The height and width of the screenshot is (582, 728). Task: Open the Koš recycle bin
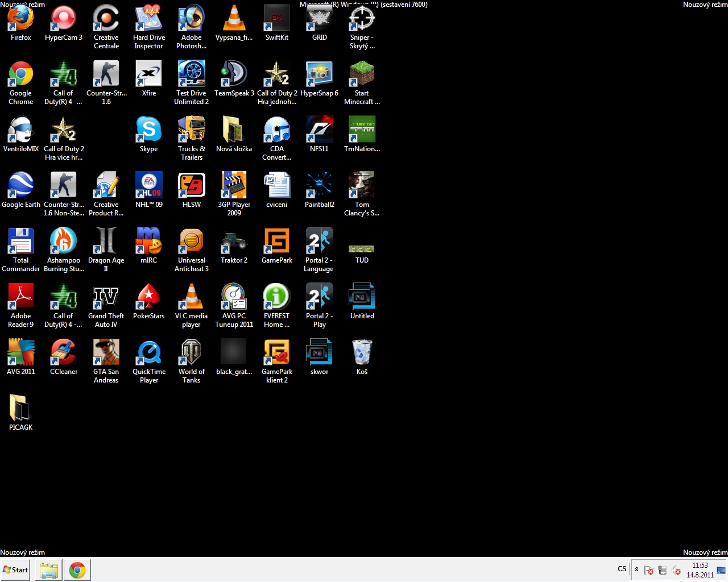tap(362, 357)
